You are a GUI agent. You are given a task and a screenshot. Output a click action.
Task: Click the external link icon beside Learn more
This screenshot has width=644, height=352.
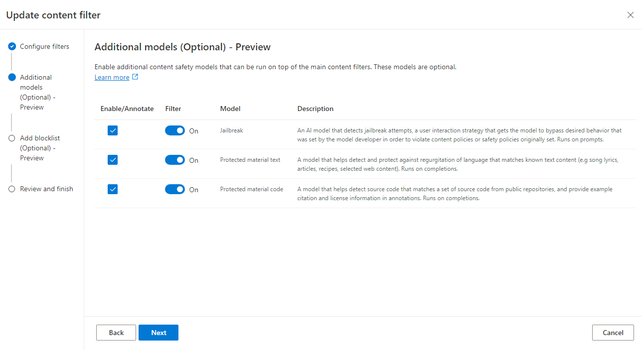click(x=135, y=77)
